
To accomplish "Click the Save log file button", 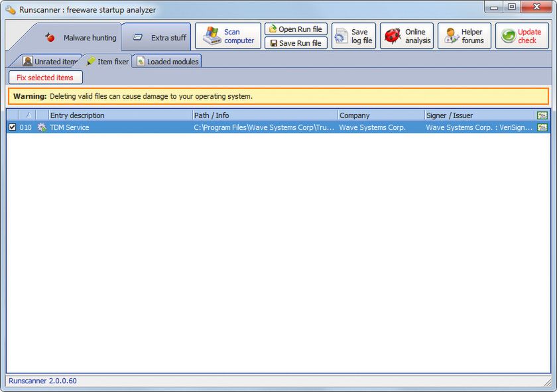I will pyautogui.click(x=353, y=36).
